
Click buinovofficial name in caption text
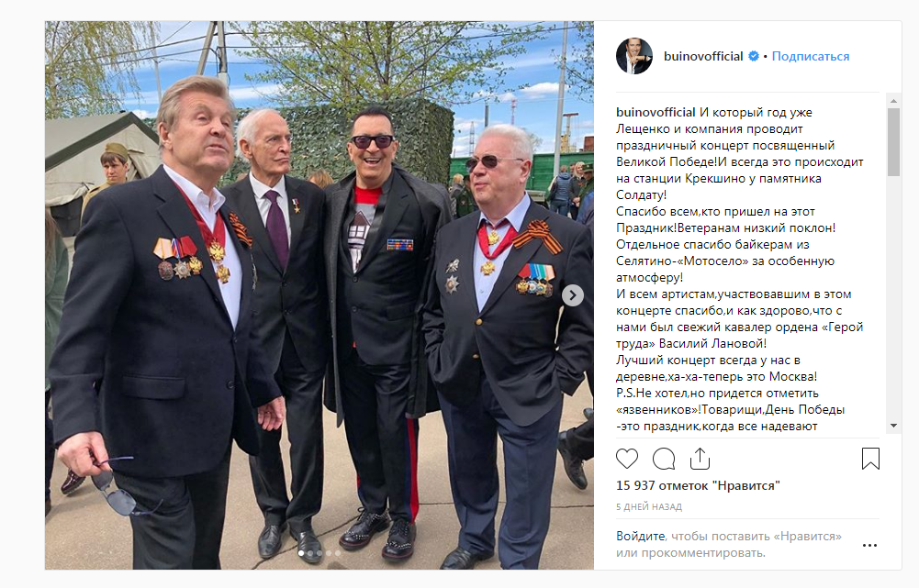click(x=656, y=113)
